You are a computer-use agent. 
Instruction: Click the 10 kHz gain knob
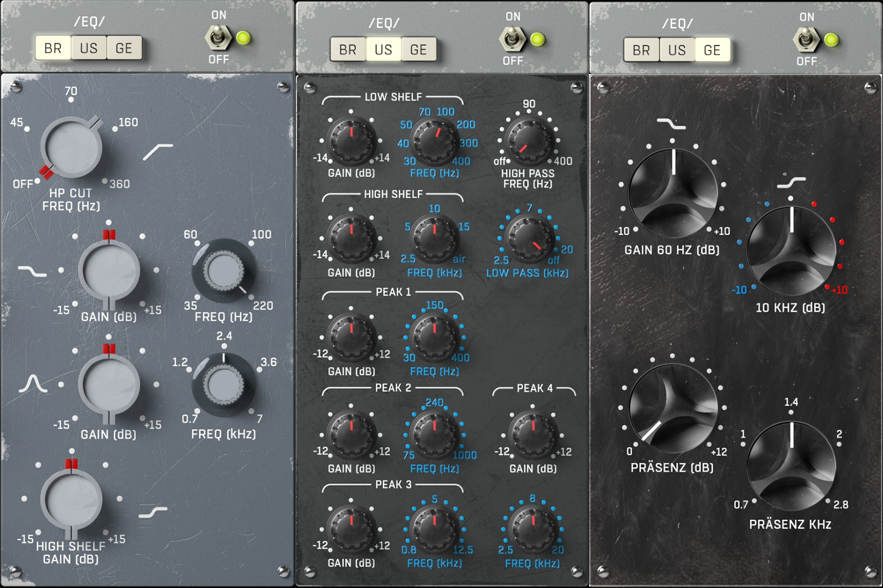click(x=791, y=250)
